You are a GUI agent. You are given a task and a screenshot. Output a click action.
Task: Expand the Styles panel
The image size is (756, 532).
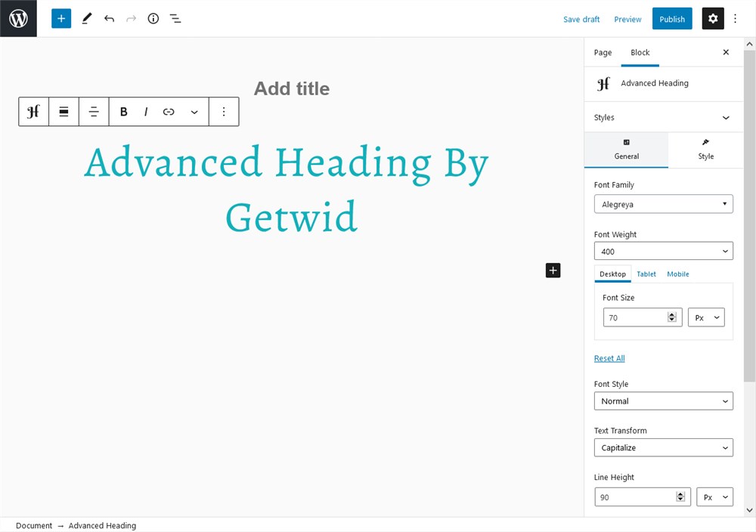664,117
